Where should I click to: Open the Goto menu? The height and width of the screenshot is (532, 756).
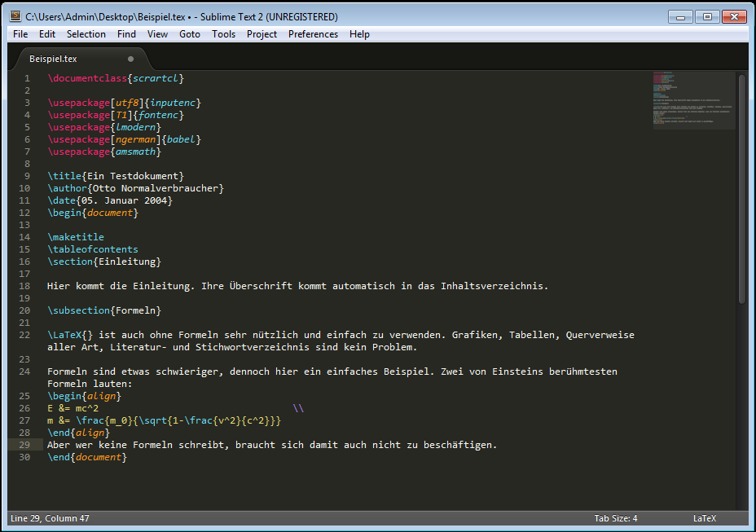tap(190, 34)
